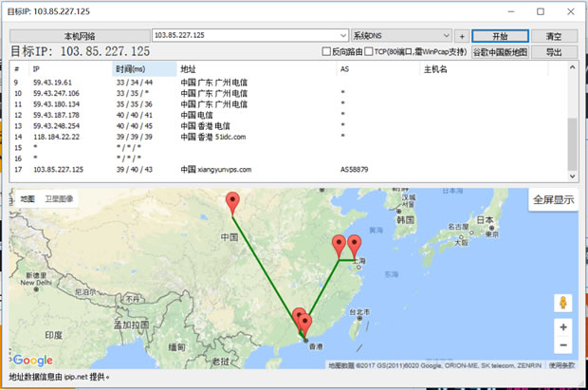This screenshot has width=588, height=390.
Task: Select hop 17 row 103.85.227.125
Action: click(57, 170)
